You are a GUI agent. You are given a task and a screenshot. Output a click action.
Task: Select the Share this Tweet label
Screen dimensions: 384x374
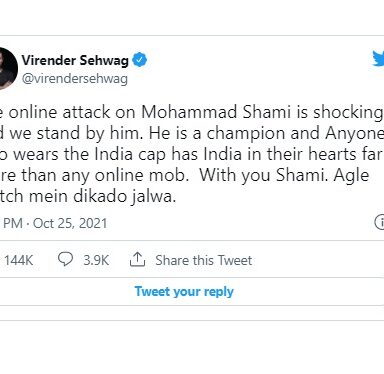204,260
